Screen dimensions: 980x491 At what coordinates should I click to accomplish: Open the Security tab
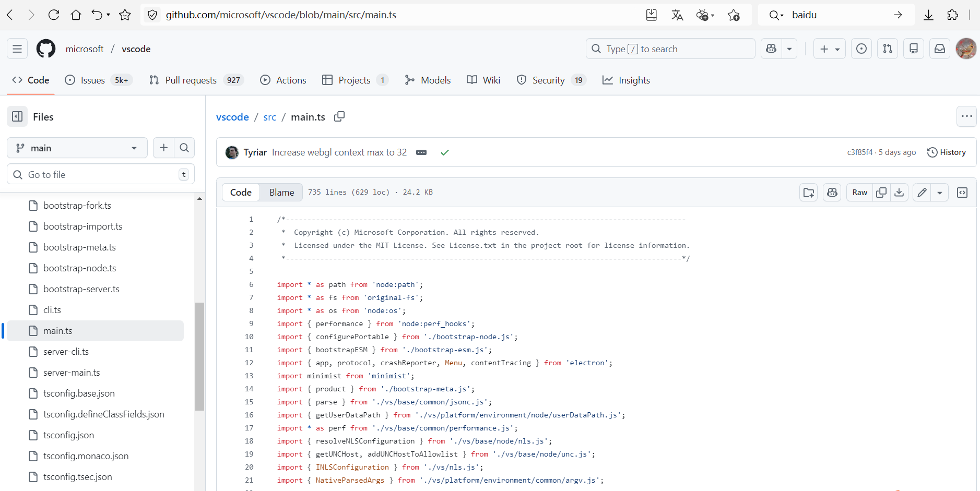pos(551,80)
